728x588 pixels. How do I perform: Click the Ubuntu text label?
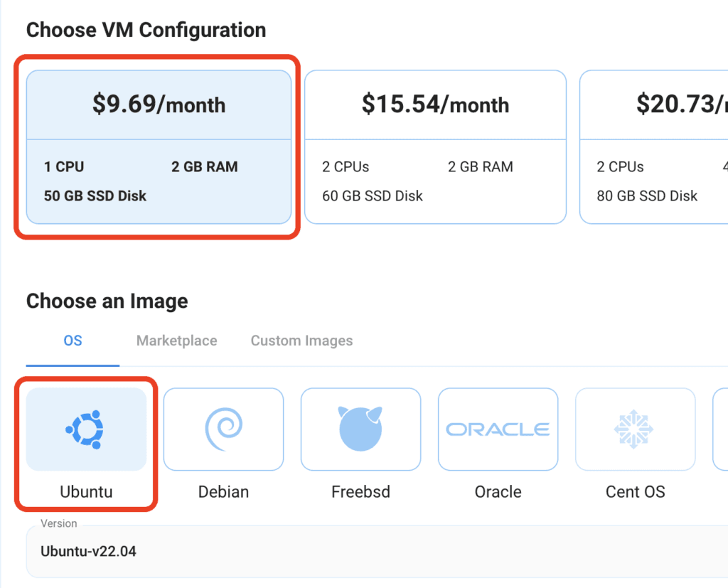point(86,492)
